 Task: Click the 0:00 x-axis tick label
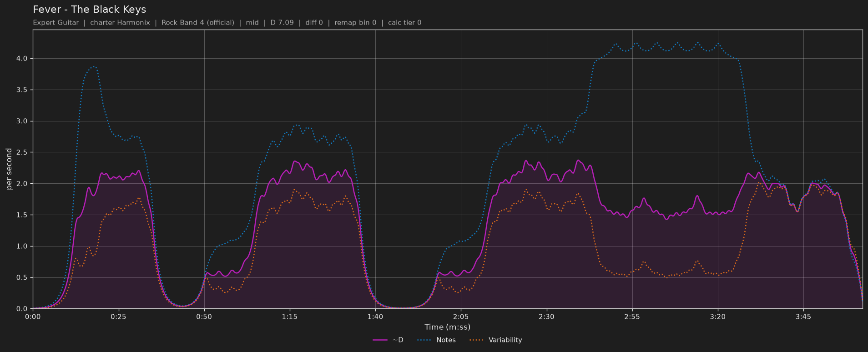[x=33, y=317]
